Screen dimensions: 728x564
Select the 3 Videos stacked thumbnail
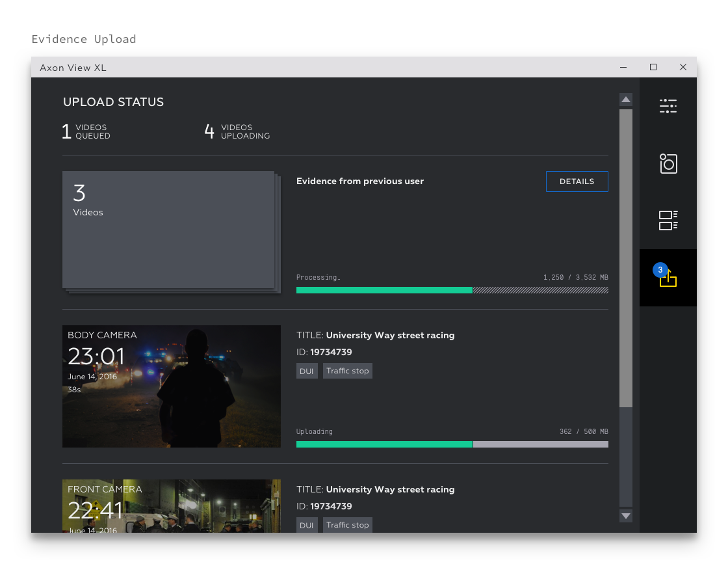coord(172,232)
